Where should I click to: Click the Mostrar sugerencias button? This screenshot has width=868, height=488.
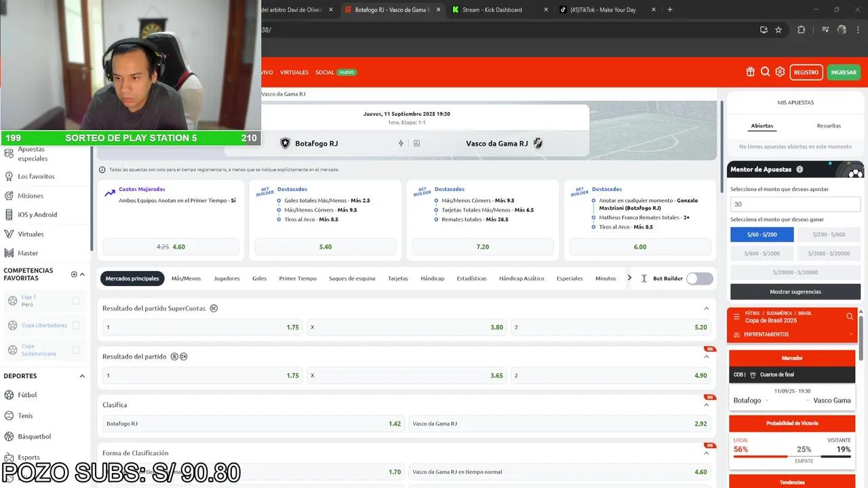point(795,291)
